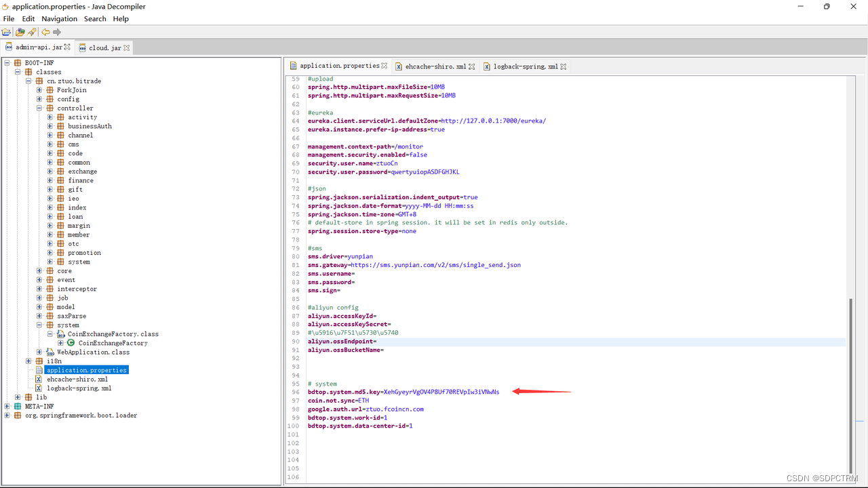Screen dimensions: 868x488
Task: Expand the ForkJoin package node
Action: tap(39, 90)
